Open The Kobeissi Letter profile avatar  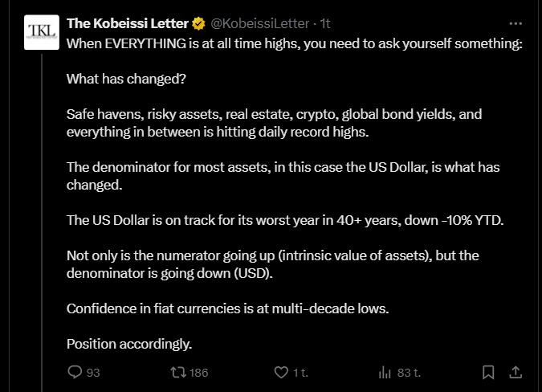pos(41,33)
